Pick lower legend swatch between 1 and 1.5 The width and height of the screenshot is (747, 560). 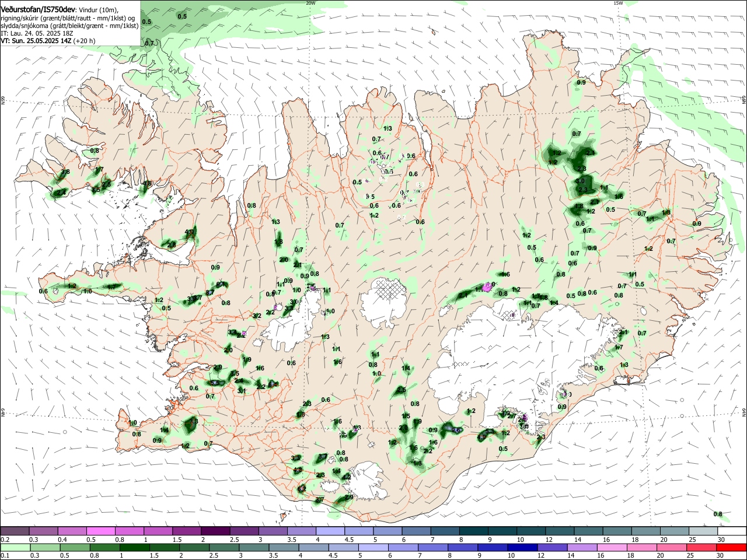135,548
